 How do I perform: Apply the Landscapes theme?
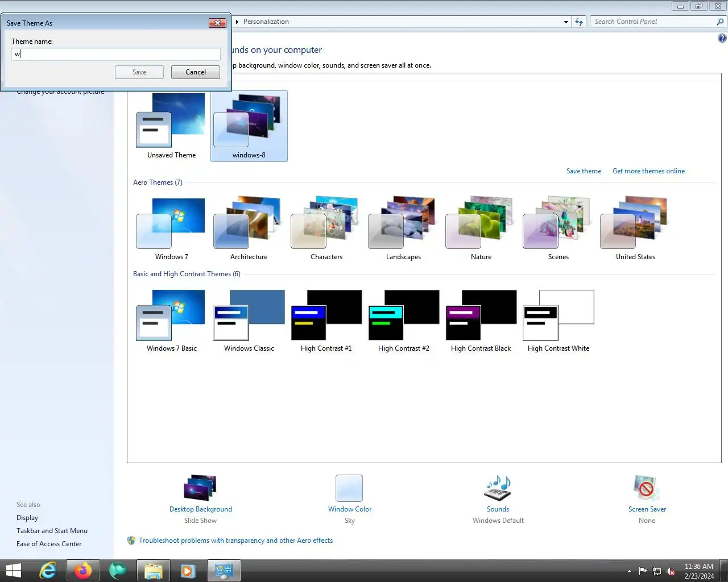pyautogui.click(x=403, y=228)
